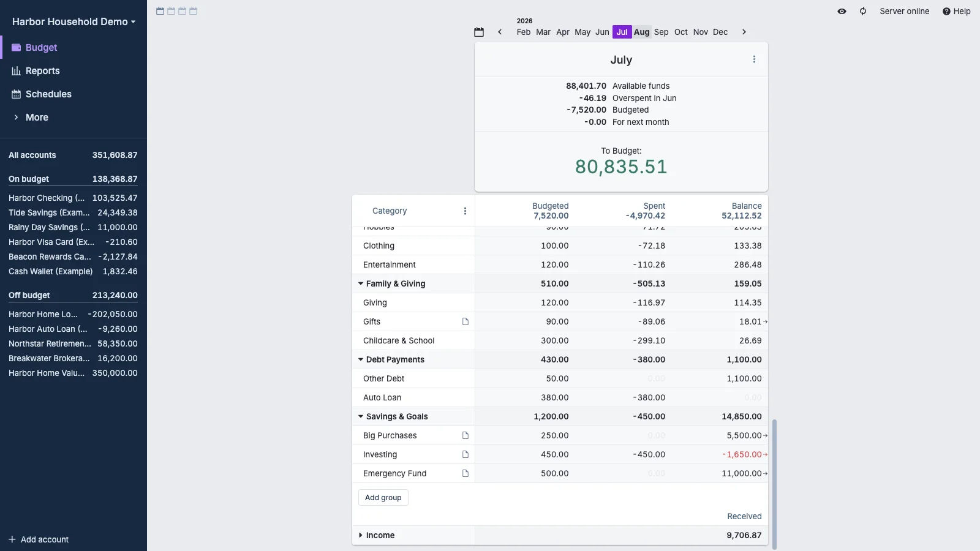Image resolution: width=980 pixels, height=551 pixels.
Task: Open July summary three-dot menu
Action: (x=754, y=59)
